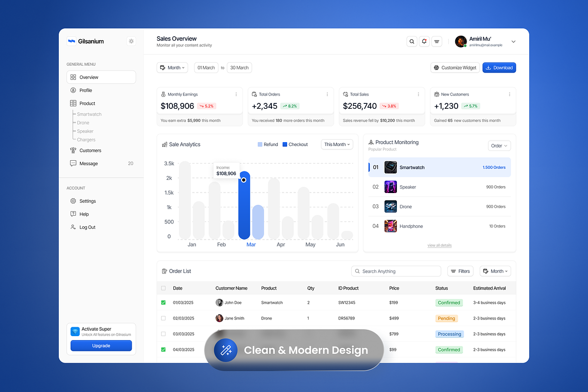
Task: Toggle select-all checkbox in table header
Action: tap(164, 288)
